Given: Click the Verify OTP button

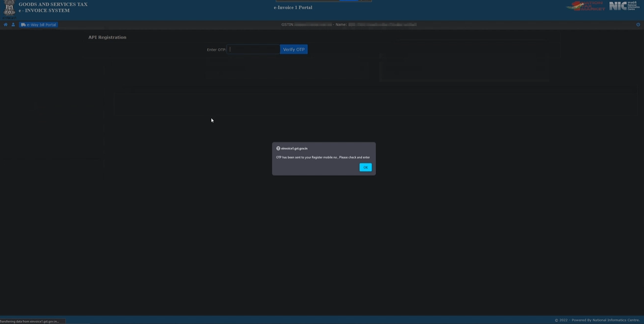Looking at the screenshot, I should click(x=293, y=49).
